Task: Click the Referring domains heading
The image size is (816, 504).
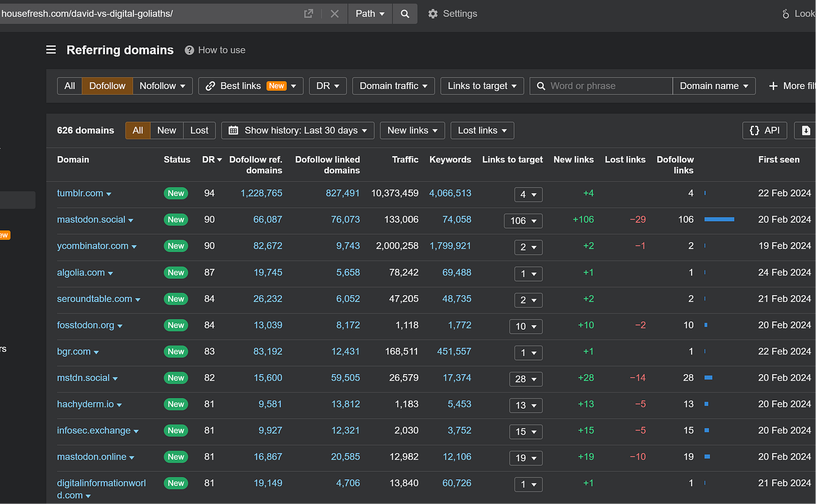Action: [x=120, y=50]
